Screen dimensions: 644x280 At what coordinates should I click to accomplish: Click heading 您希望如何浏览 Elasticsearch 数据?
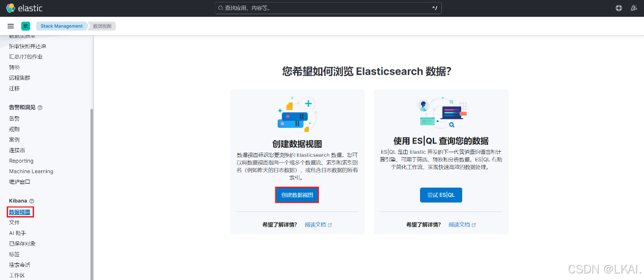click(367, 72)
